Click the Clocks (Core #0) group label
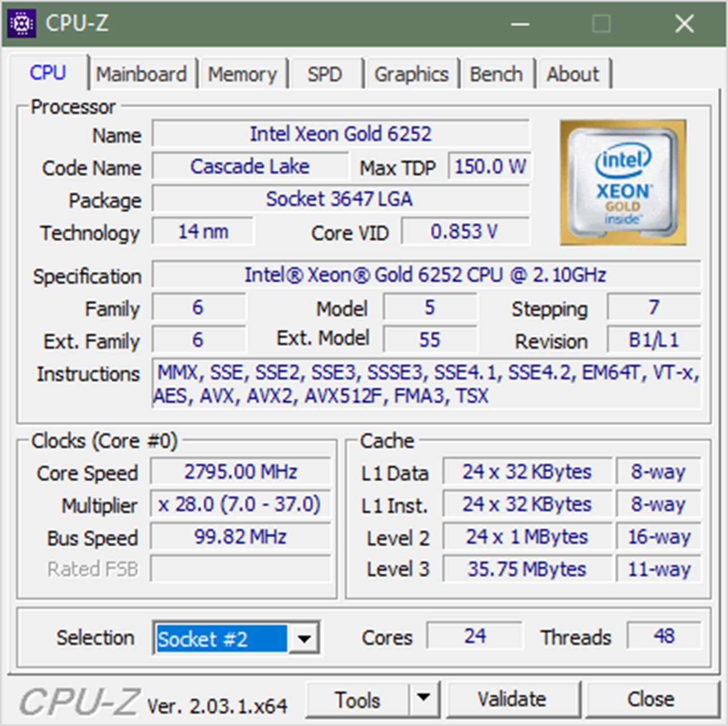 tap(104, 441)
